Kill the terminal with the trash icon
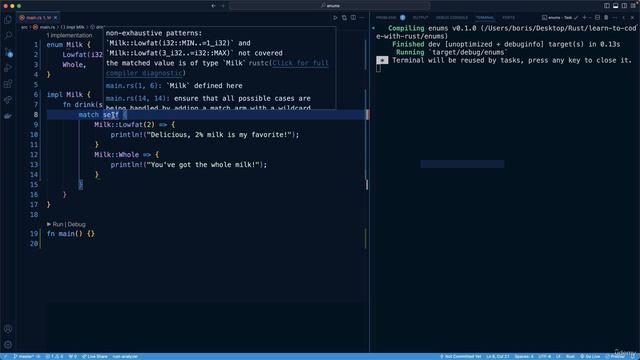 (606, 18)
